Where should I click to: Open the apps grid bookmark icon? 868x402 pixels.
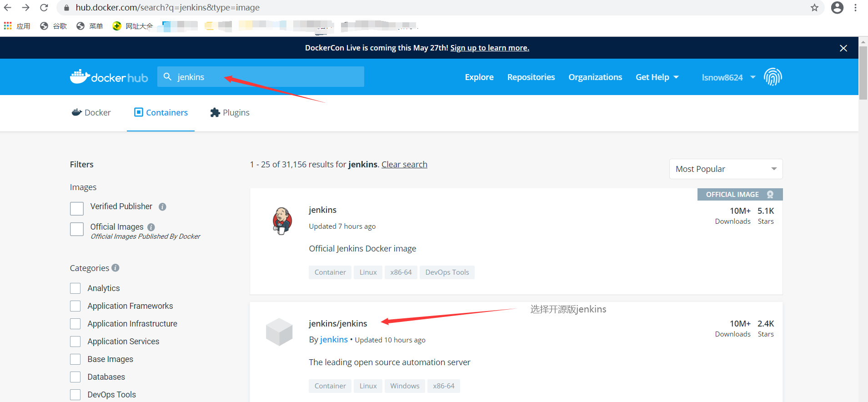coord(8,26)
